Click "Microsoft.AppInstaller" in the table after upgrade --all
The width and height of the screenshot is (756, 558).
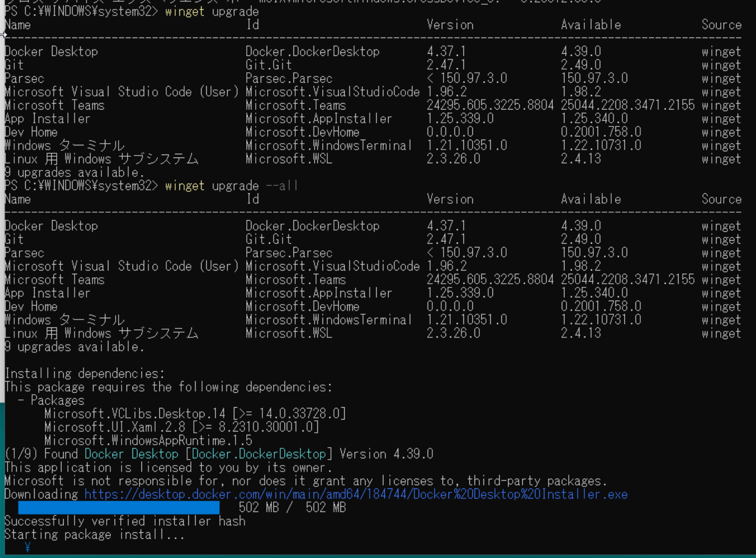319,293
